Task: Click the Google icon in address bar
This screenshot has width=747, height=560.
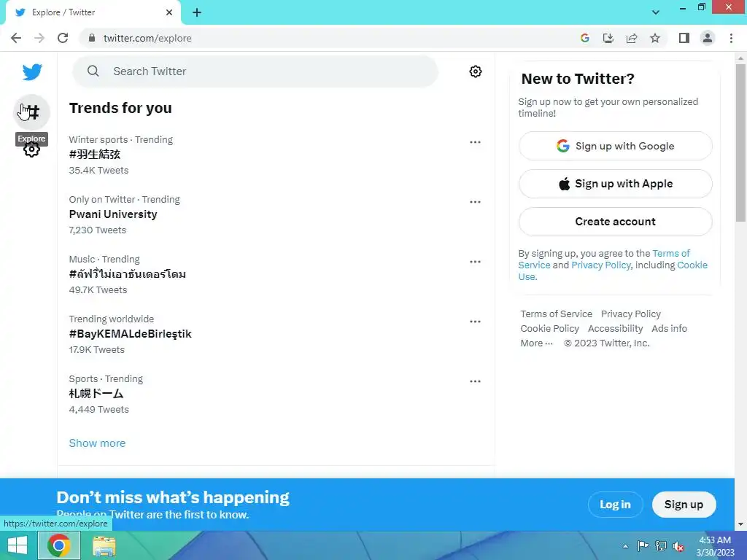Action: click(585, 38)
